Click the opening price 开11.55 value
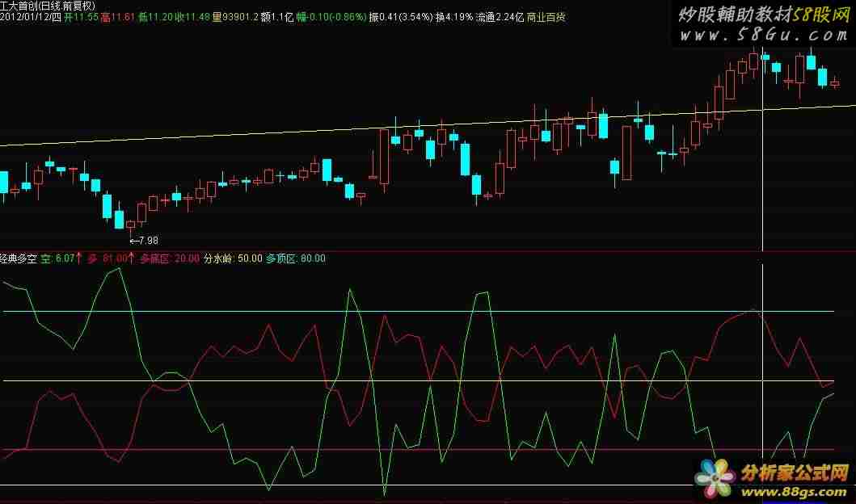856x504 pixels. pyautogui.click(x=82, y=17)
